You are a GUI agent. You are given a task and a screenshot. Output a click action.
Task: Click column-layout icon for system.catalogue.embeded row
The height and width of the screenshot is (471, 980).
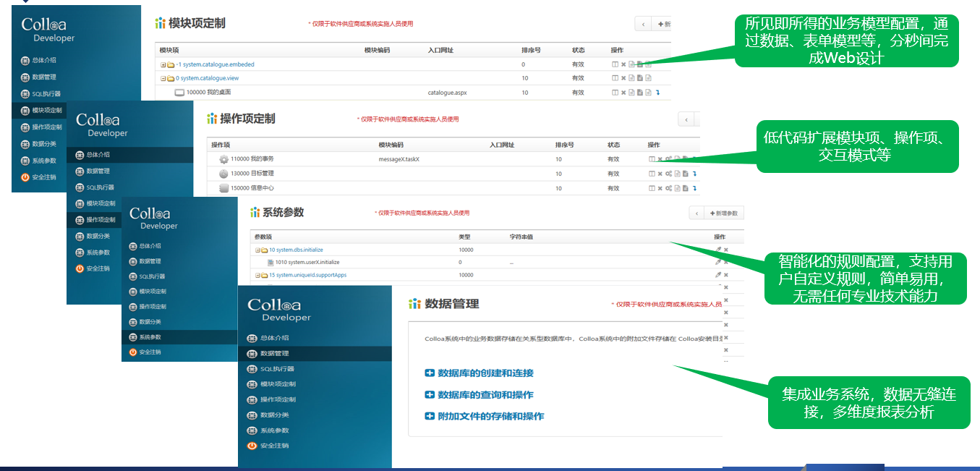615,64
